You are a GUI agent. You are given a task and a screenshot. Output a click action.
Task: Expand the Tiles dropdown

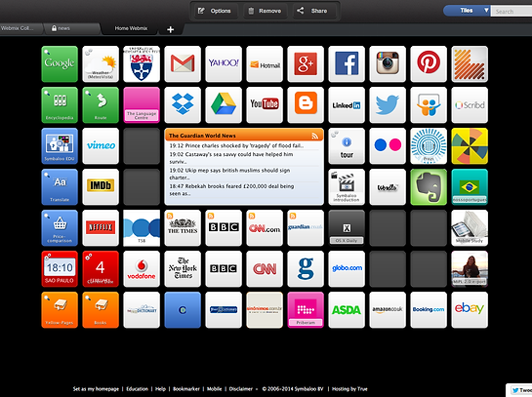[x=467, y=11]
